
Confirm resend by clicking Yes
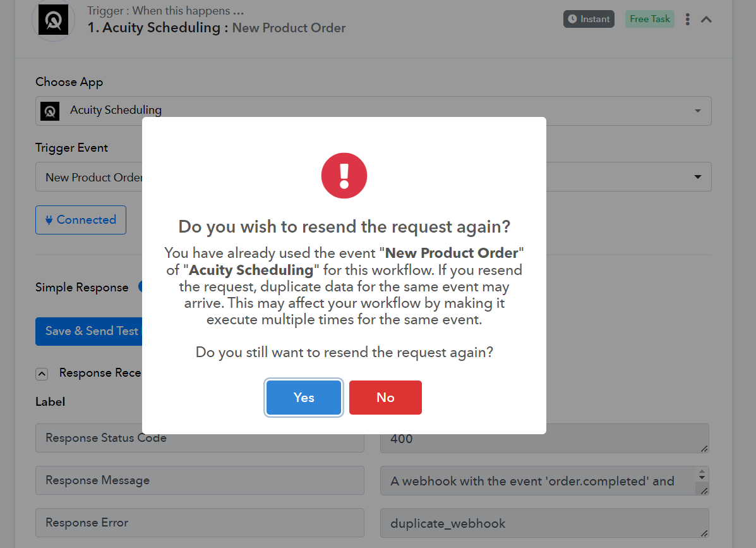[x=304, y=398]
